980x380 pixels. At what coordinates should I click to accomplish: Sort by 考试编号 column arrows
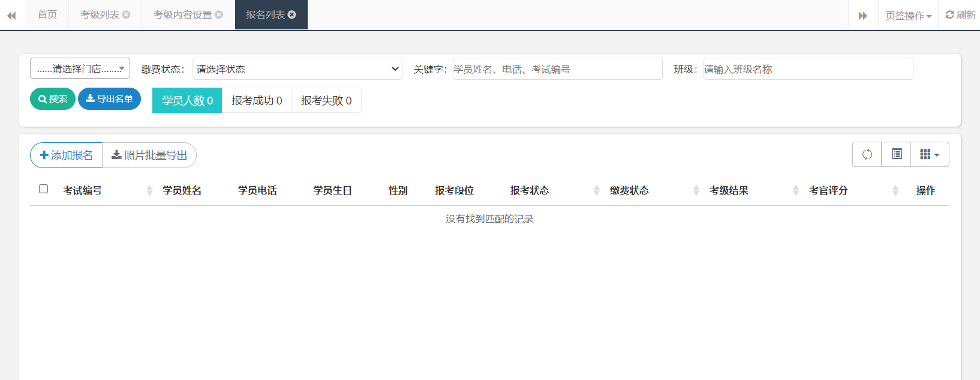[149, 190]
